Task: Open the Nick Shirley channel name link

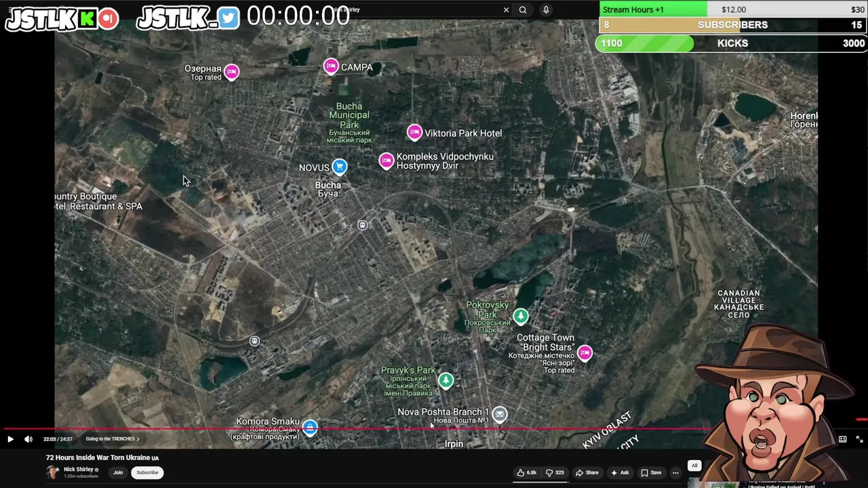Action: click(79, 469)
